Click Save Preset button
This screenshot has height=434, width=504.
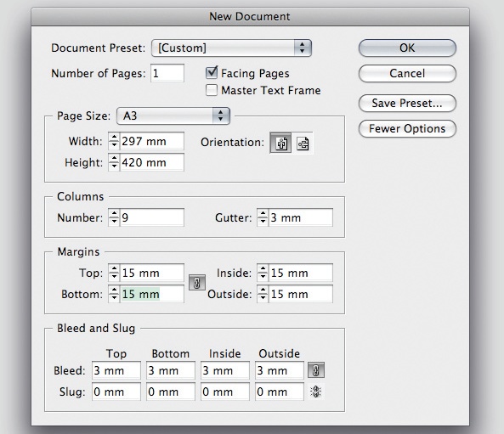click(407, 103)
